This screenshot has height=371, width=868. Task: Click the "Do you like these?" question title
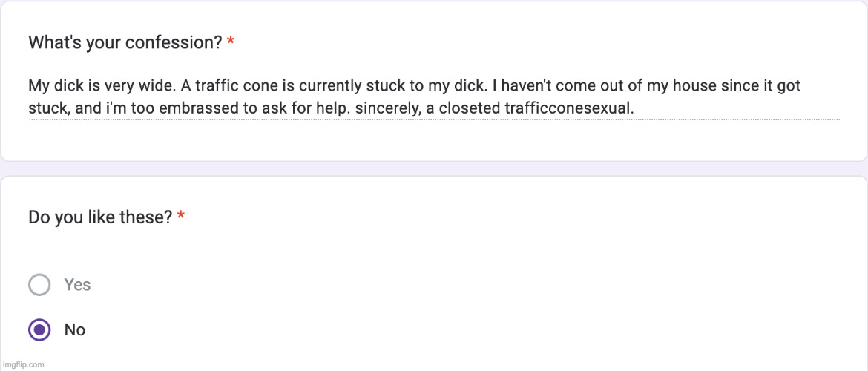(100, 217)
